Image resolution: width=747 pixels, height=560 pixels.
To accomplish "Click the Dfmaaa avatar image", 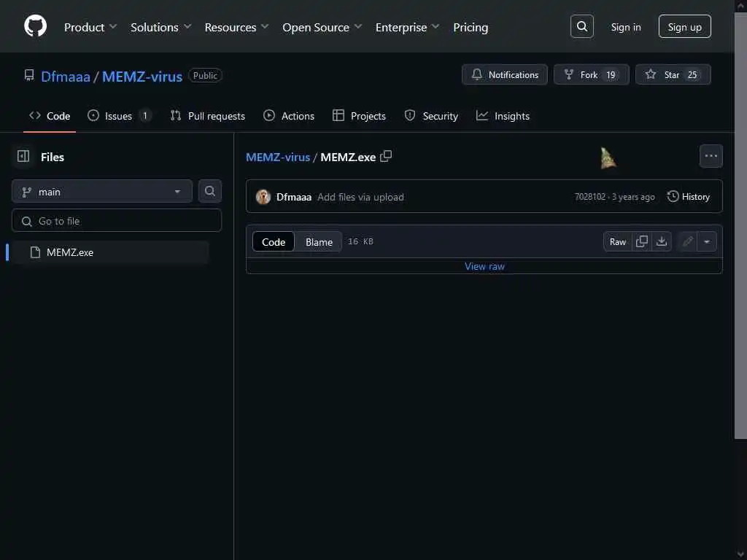I will pos(263,197).
